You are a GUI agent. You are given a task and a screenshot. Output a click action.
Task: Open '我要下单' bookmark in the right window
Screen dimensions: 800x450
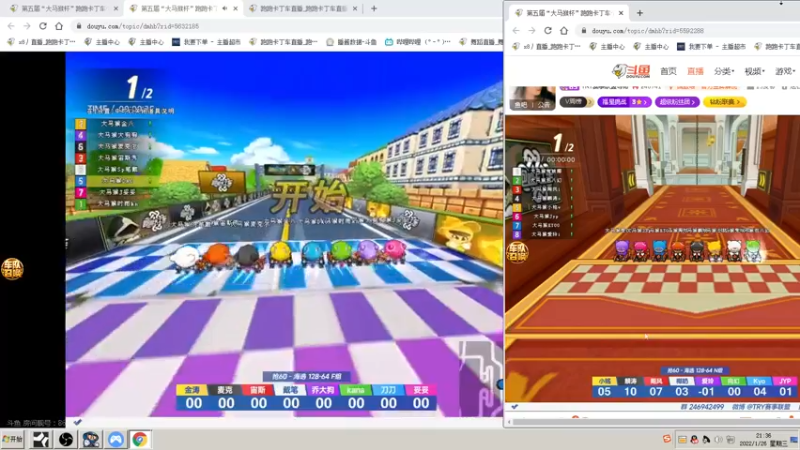(712, 46)
